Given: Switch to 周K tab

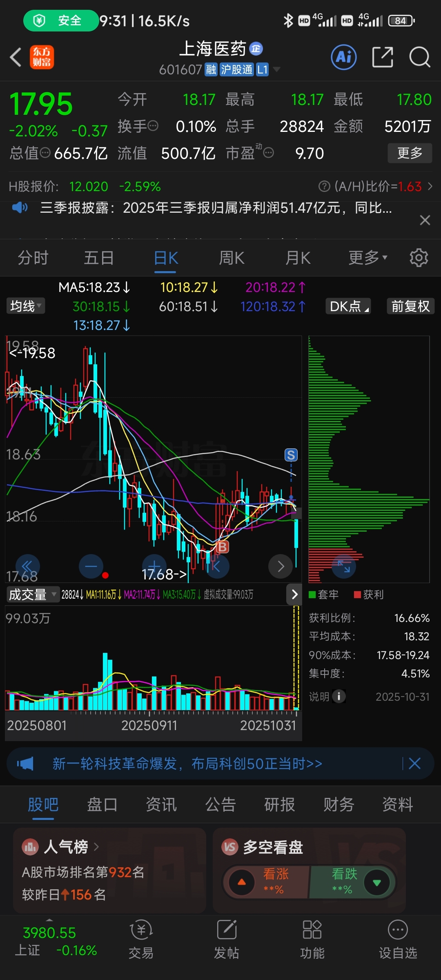Looking at the screenshot, I should click(232, 258).
